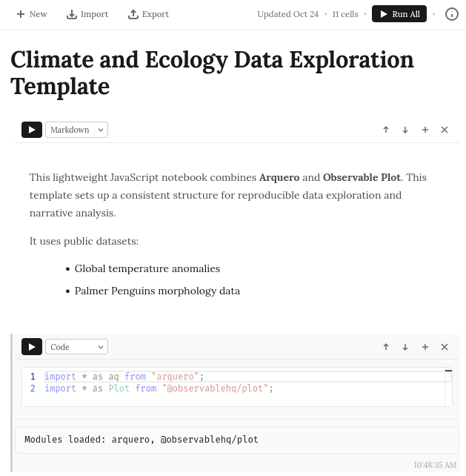Move the Markdown cell down

click(405, 130)
